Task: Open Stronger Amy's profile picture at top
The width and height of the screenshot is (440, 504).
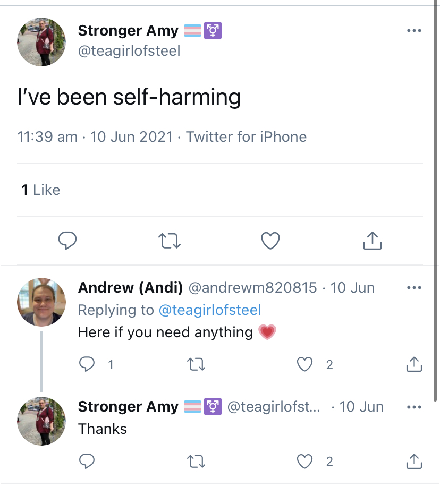Action: point(41,42)
